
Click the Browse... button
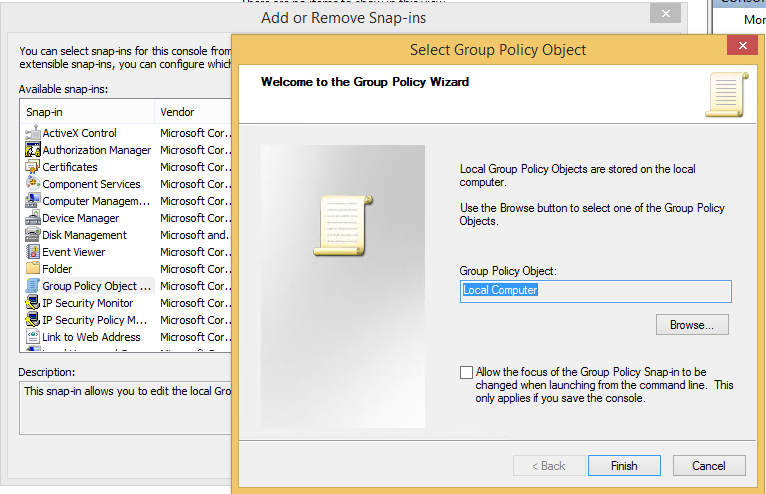coord(692,325)
